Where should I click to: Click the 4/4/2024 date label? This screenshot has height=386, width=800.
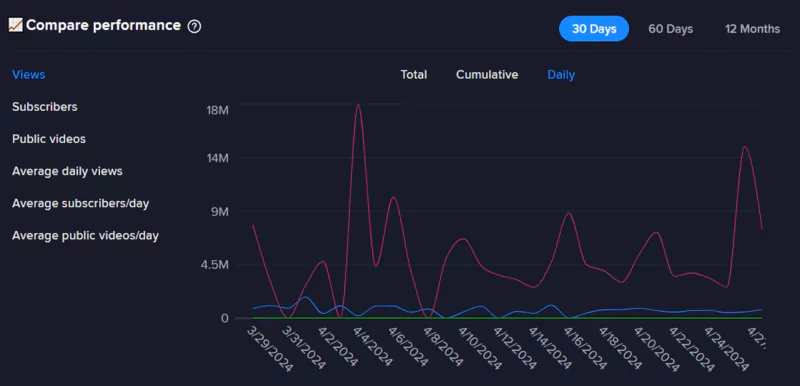tap(373, 347)
